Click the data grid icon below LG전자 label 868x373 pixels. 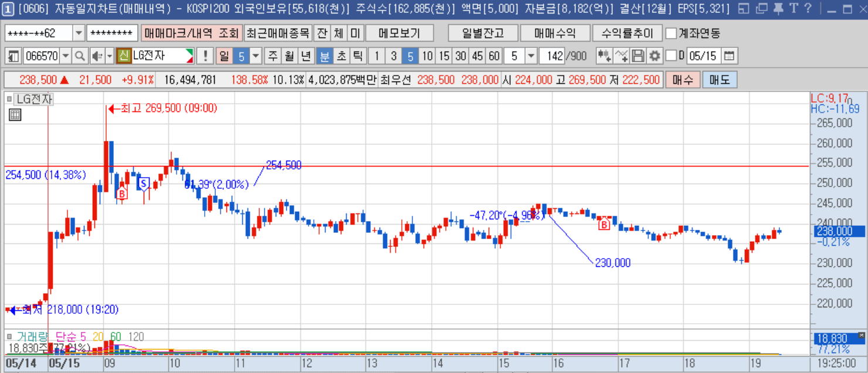point(15,115)
